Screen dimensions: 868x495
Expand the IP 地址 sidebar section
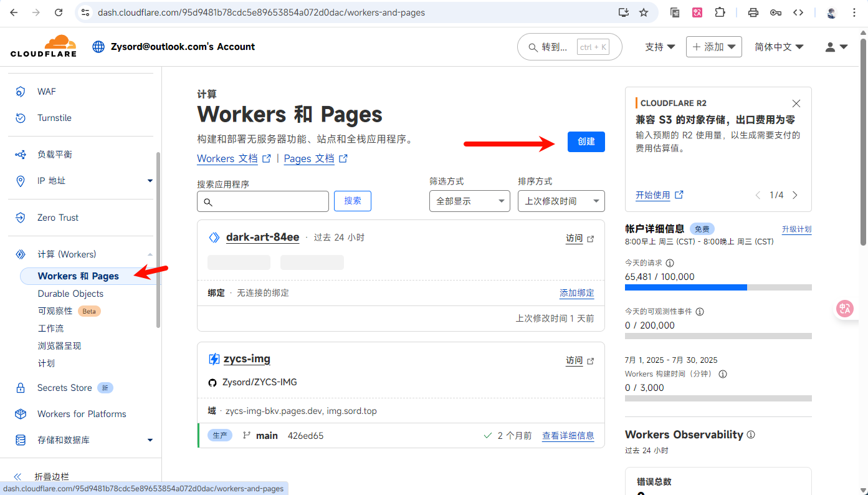[150, 181]
